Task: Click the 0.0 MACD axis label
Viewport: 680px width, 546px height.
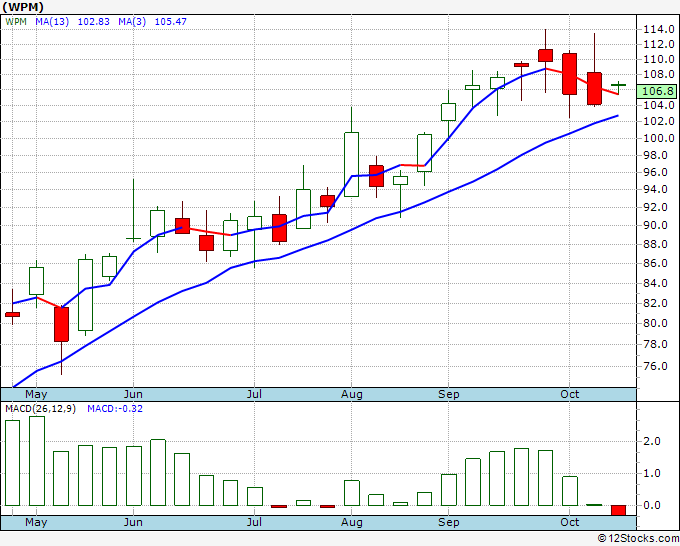Action: point(652,505)
